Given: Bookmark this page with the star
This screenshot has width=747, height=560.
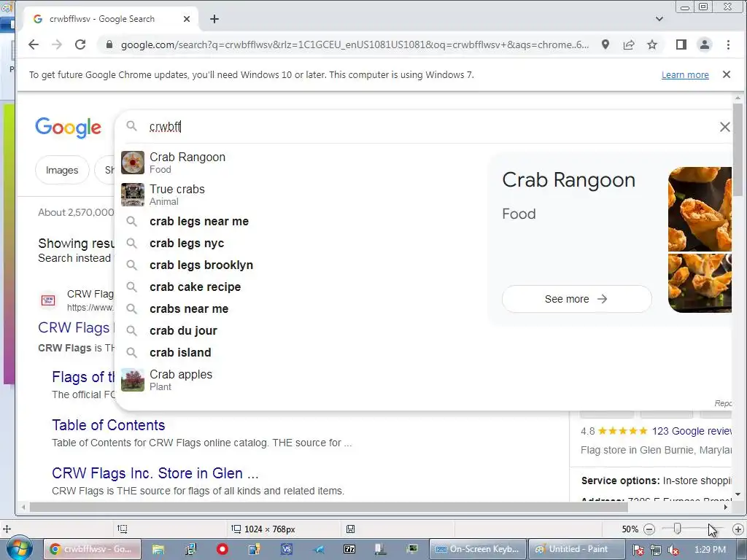Looking at the screenshot, I should (x=652, y=44).
